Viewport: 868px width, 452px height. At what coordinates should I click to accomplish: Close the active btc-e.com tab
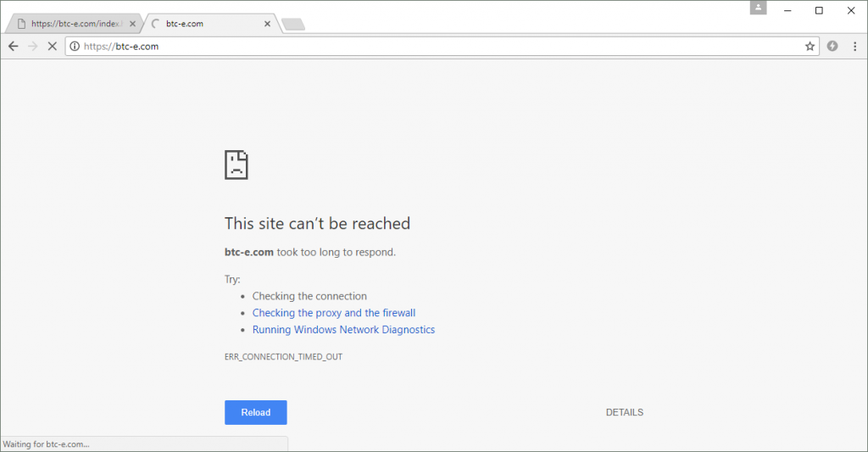click(x=267, y=24)
